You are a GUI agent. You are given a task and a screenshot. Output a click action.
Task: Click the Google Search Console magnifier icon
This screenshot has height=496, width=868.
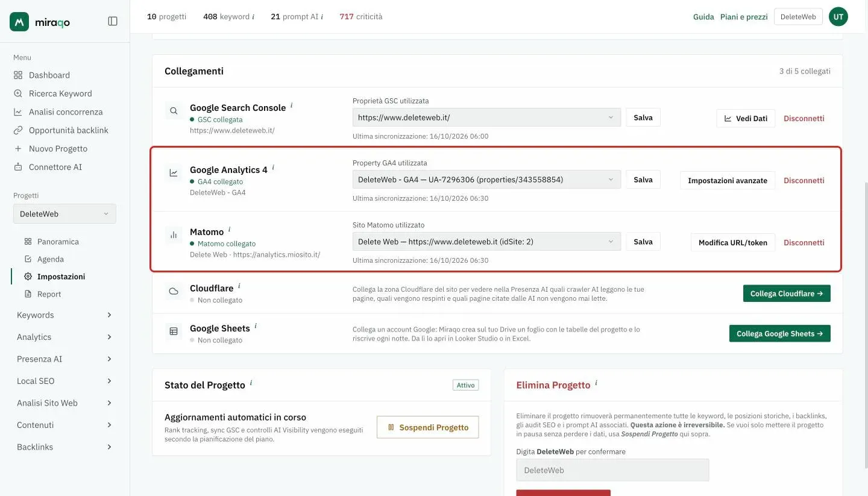(174, 111)
